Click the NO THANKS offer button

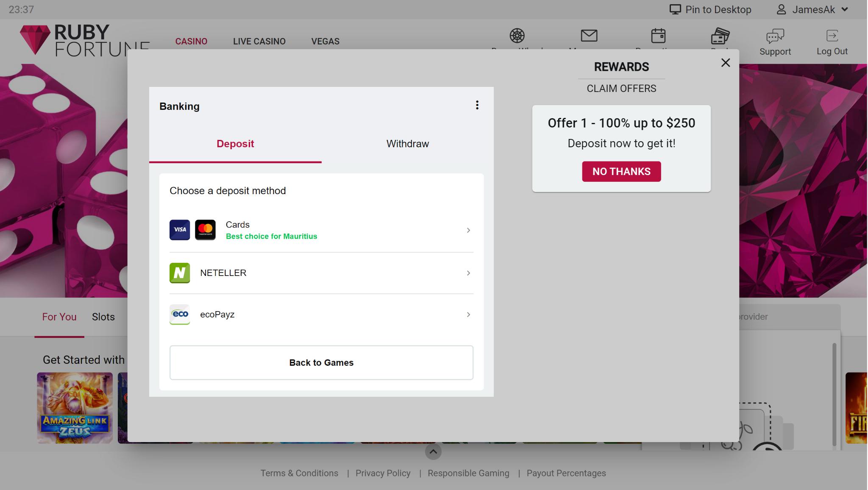pos(621,171)
